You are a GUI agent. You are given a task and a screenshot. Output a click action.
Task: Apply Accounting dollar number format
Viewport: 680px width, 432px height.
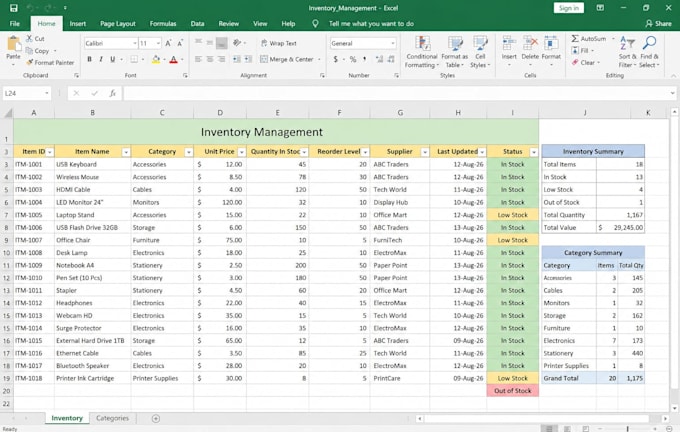[335, 59]
